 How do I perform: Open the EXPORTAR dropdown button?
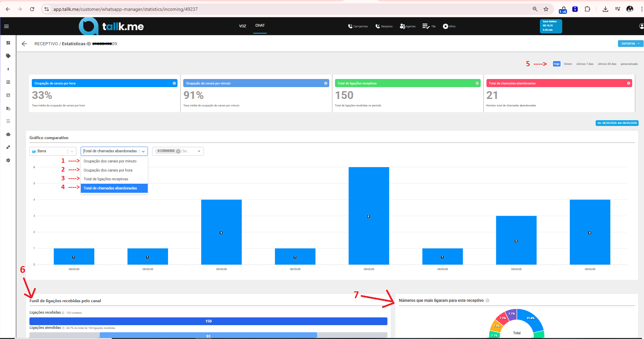point(630,44)
